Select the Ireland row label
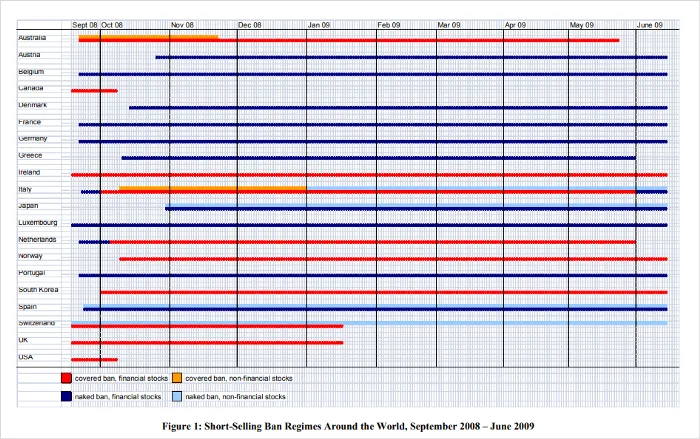This screenshot has width=700, height=439. coord(29,172)
